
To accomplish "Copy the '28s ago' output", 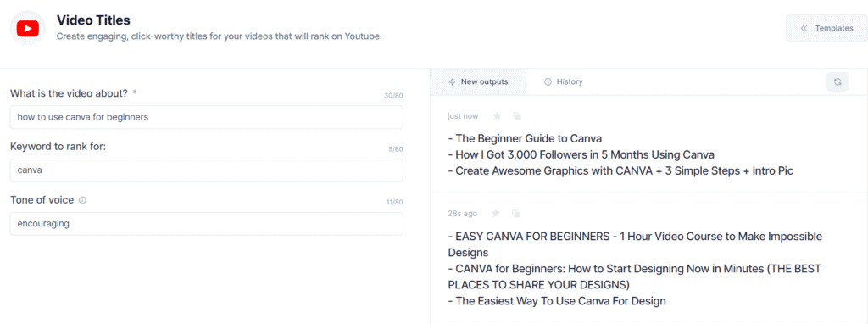I will [516, 213].
